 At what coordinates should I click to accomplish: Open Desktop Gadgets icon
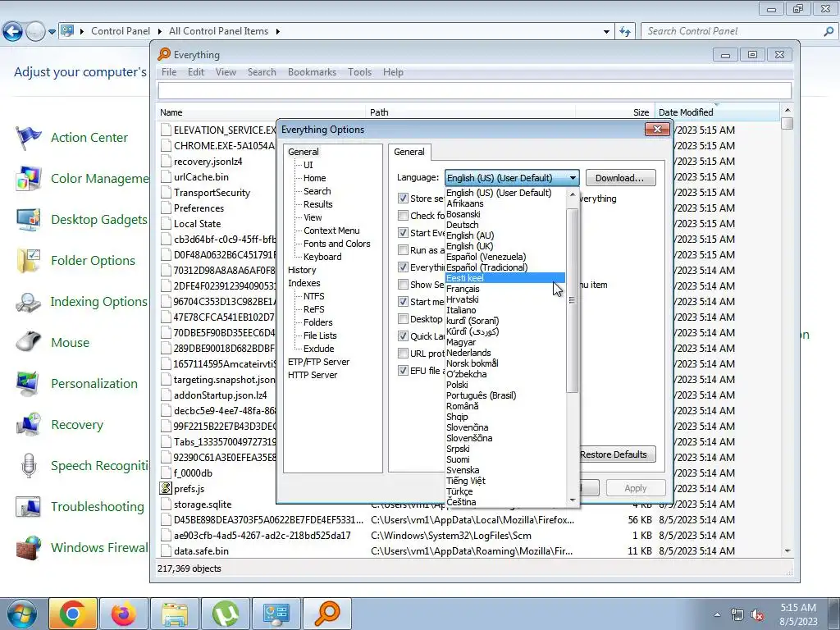pos(29,220)
